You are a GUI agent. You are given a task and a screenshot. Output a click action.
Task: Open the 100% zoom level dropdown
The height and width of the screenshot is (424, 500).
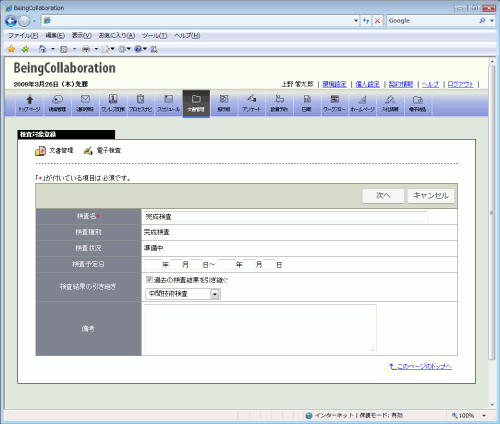point(484,415)
